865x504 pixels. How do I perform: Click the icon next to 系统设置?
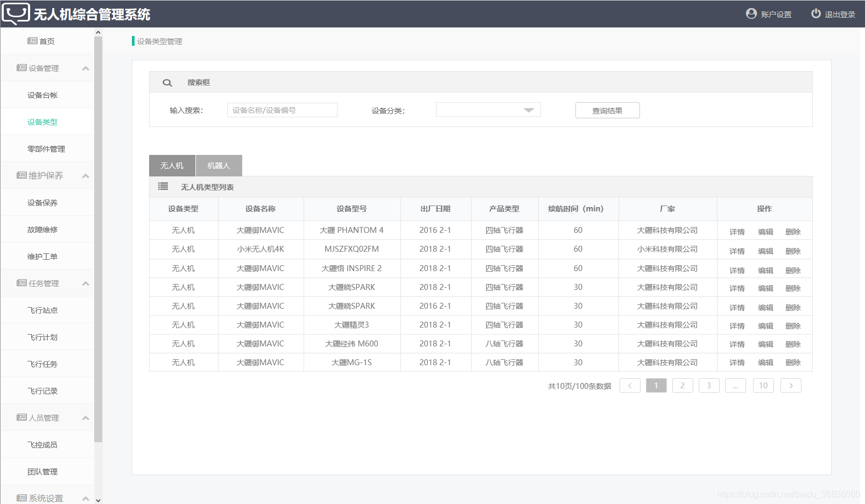point(22,498)
